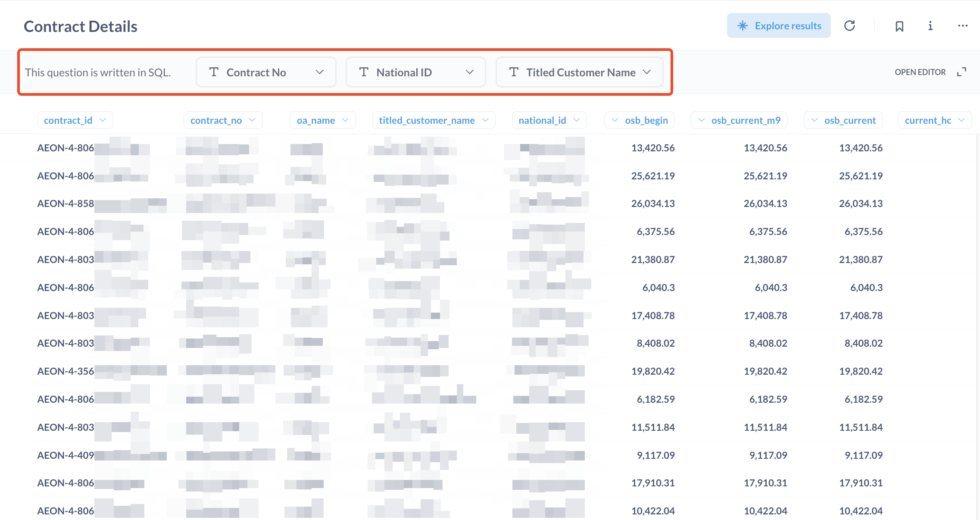The width and height of the screenshot is (980, 520).
Task: Click the OPEN EDITOR link
Action: click(x=920, y=72)
